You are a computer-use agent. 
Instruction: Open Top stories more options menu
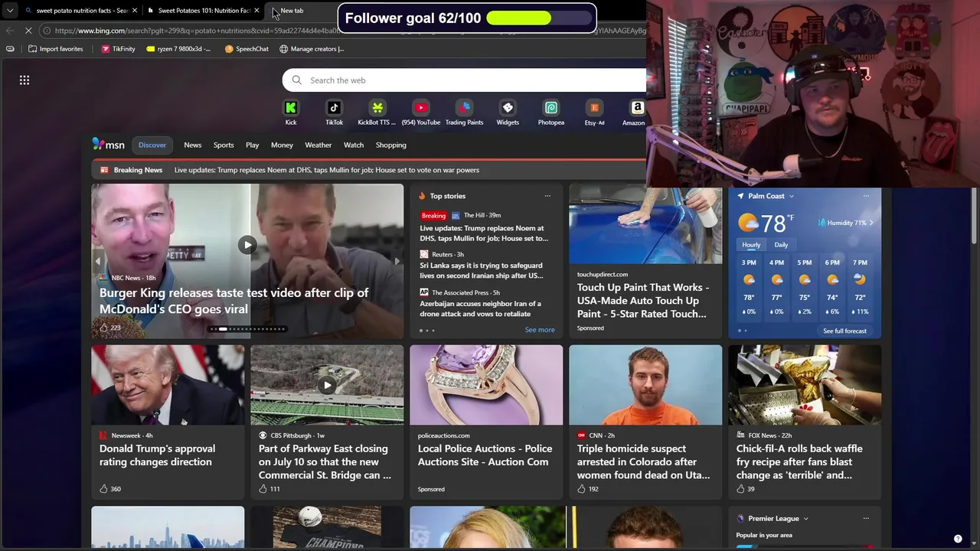547,196
